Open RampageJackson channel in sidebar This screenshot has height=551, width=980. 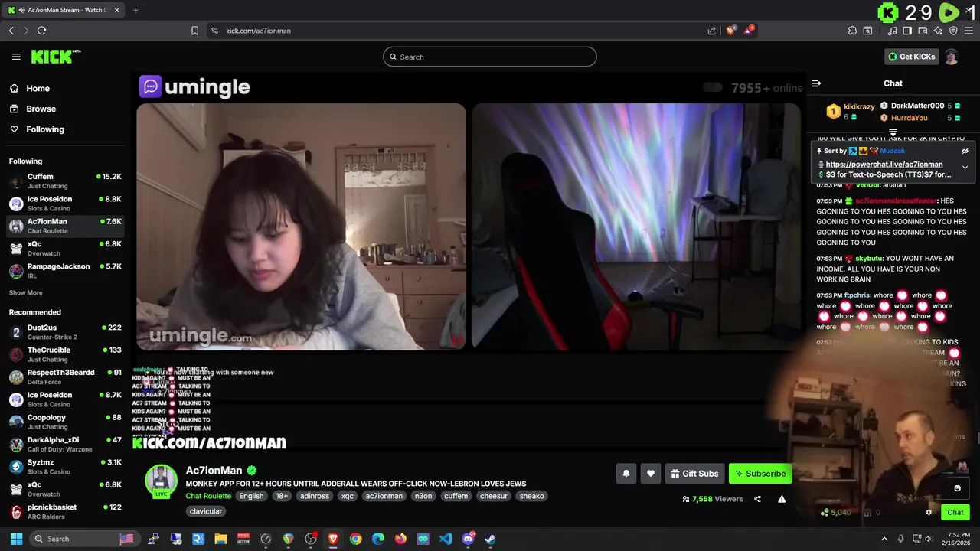65,270
